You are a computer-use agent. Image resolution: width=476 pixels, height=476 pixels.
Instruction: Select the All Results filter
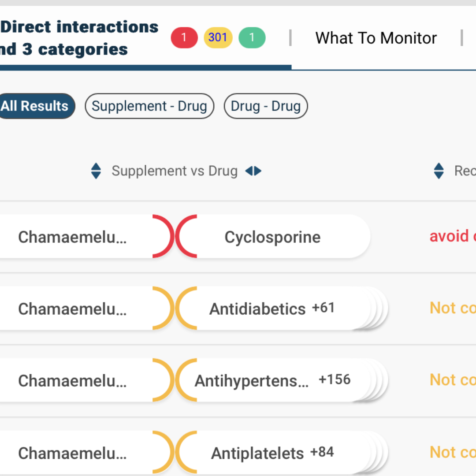coord(35,106)
